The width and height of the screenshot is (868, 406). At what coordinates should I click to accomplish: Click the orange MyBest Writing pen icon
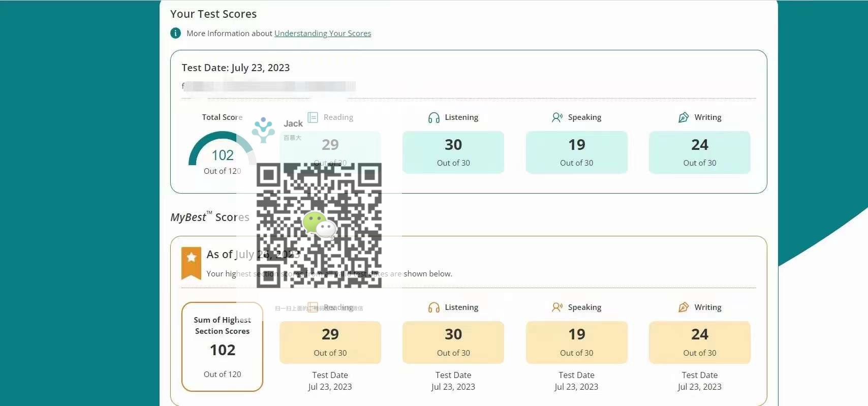point(684,307)
